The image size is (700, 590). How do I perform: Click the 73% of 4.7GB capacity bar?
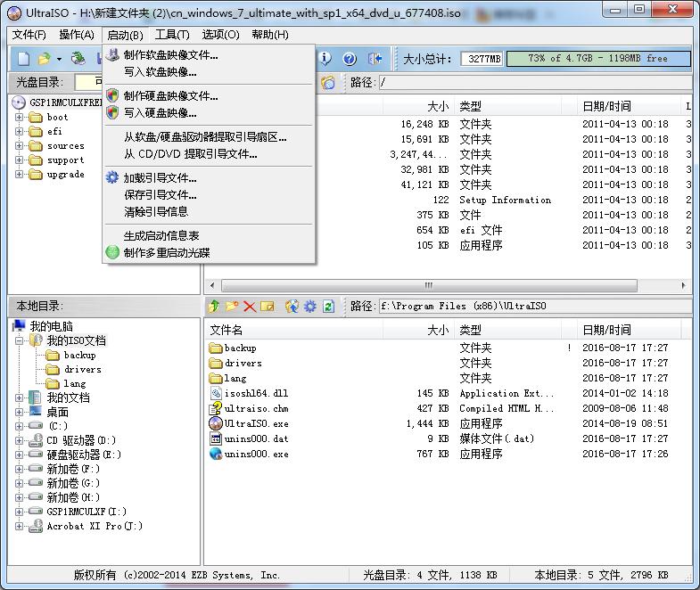[598, 59]
